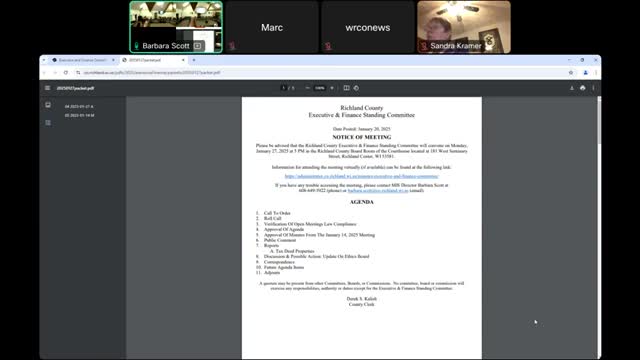Switch to the Executive and Finance browser tab

tap(82, 60)
